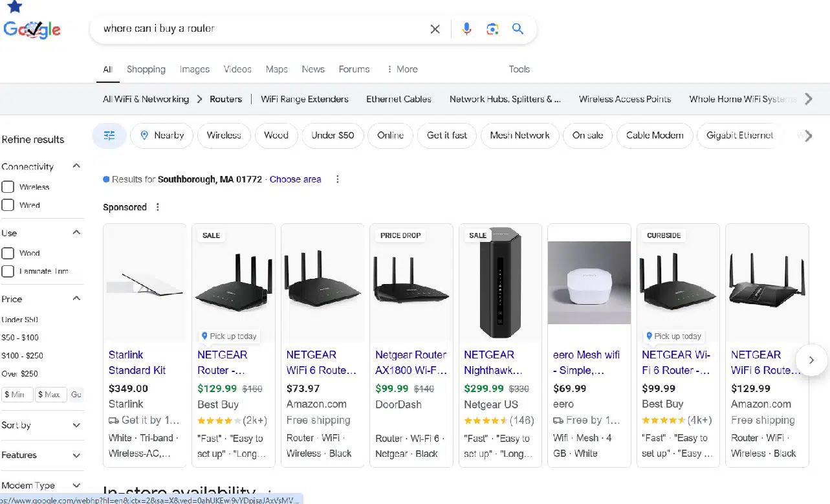Select the Wireless filter chip
Screen dimensions: 830x504
224,135
